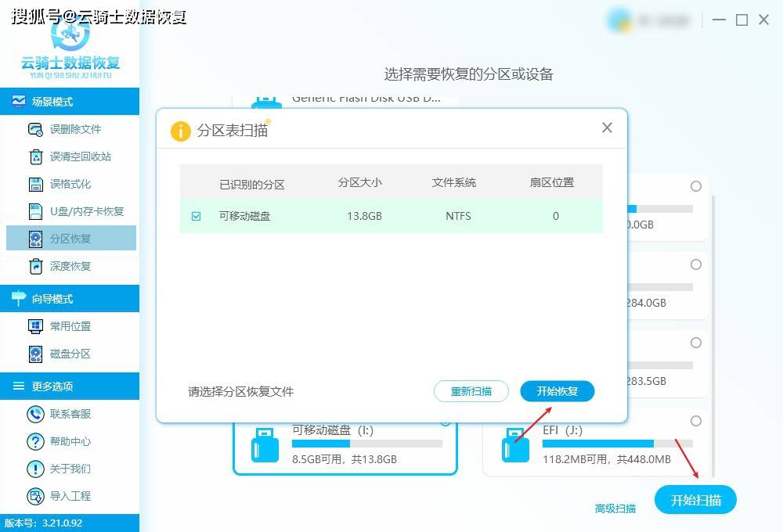
Task: Click the 深度恢复 icon
Action: (x=35, y=267)
